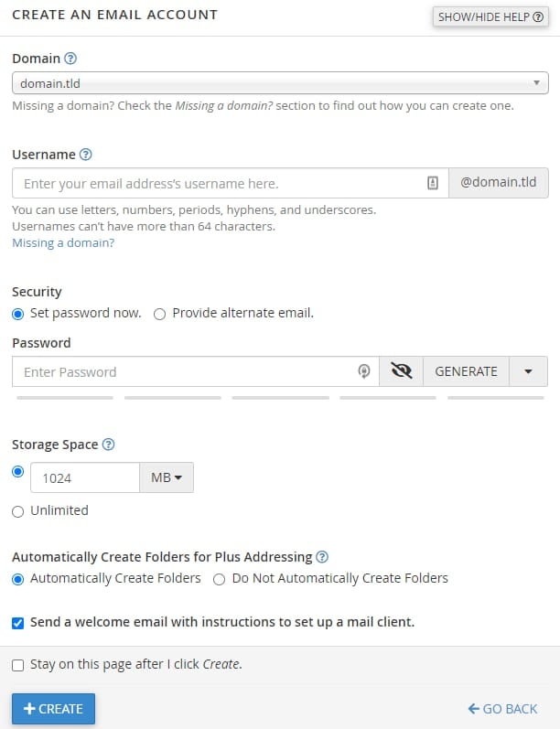
Task: Open the MB storage unit dropdown
Action: (x=166, y=477)
